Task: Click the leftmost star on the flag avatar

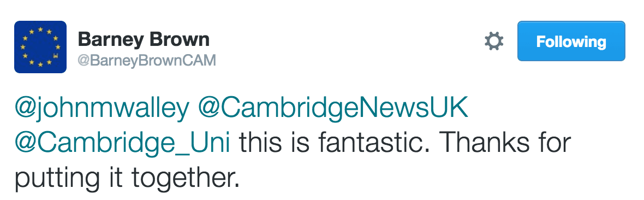Action: click(x=23, y=47)
